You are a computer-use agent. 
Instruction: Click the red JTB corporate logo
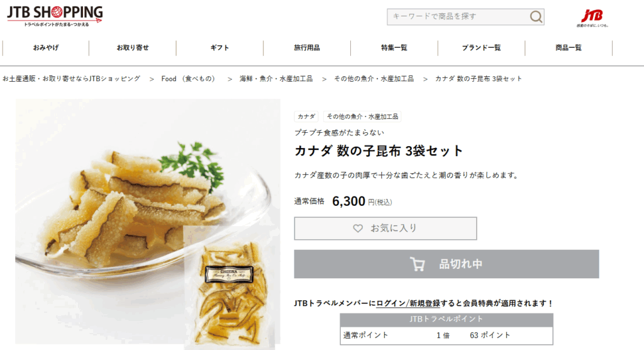(x=592, y=18)
